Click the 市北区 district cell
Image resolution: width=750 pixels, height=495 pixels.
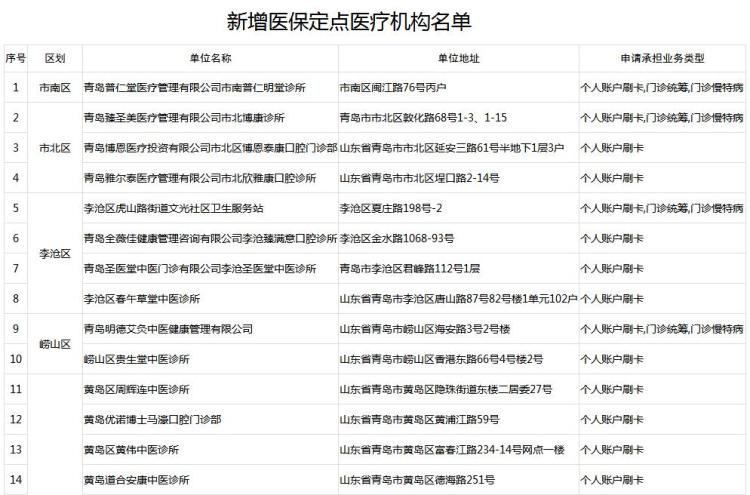coord(55,148)
